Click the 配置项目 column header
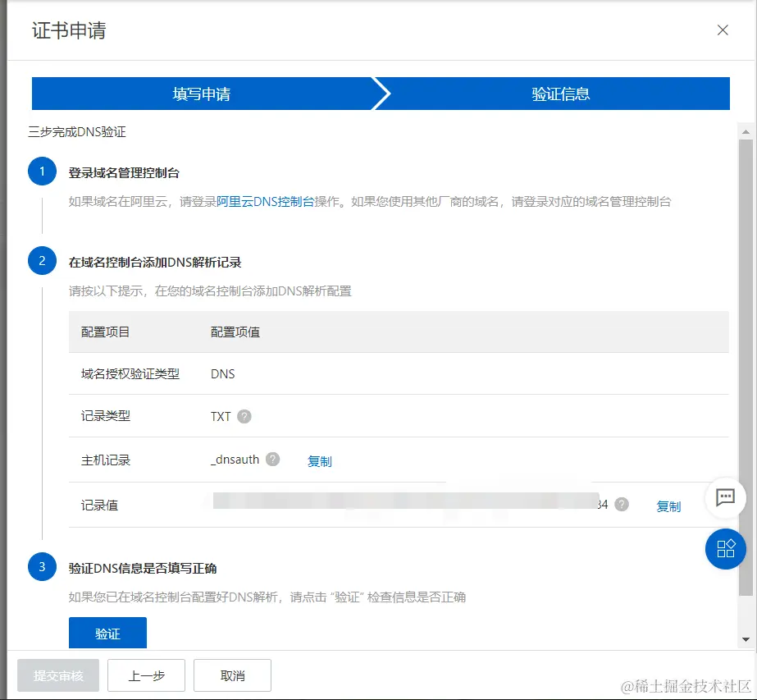Screen dimensions: 757x700 click(105, 332)
